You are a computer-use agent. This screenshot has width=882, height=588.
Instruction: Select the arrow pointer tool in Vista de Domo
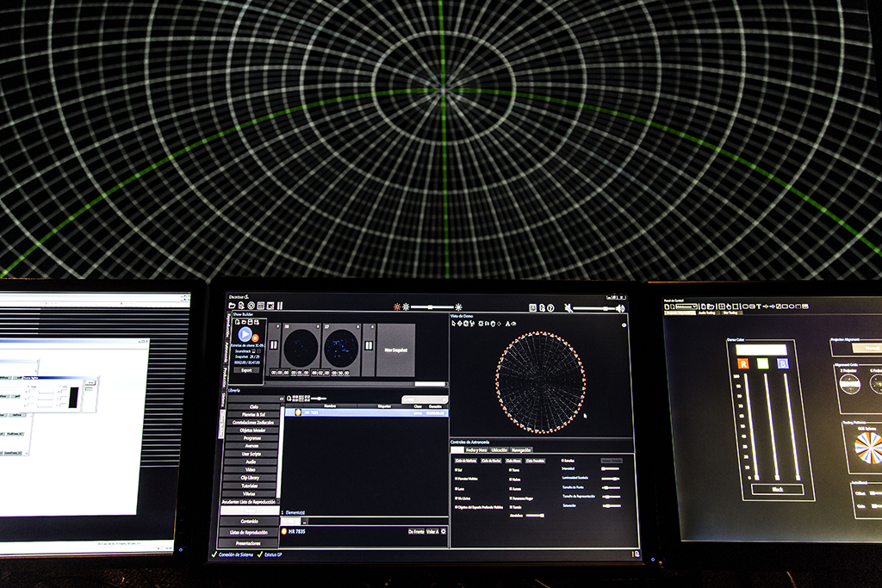click(454, 324)
